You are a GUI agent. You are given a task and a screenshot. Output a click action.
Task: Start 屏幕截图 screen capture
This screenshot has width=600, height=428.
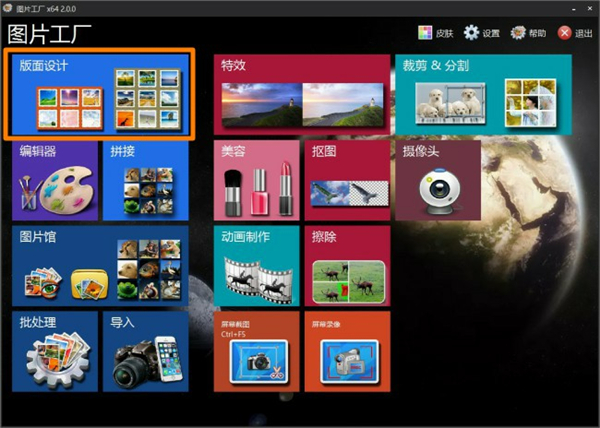(x=256, y=352)
